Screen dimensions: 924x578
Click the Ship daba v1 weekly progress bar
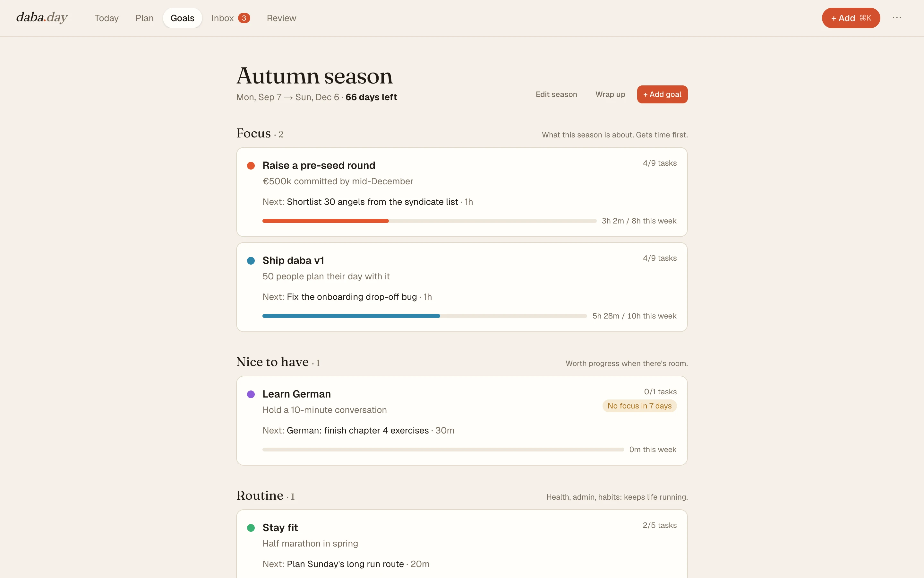tap(424, 316)
